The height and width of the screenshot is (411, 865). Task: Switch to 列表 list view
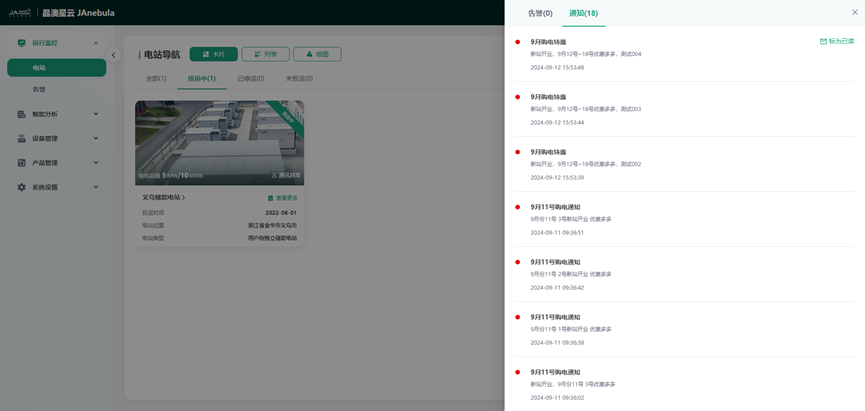(x=265, y=54)
